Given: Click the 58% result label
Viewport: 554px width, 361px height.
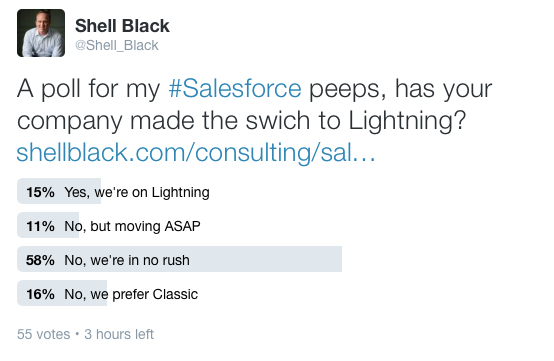Looking at the screenshot, I should coord(40,260).
